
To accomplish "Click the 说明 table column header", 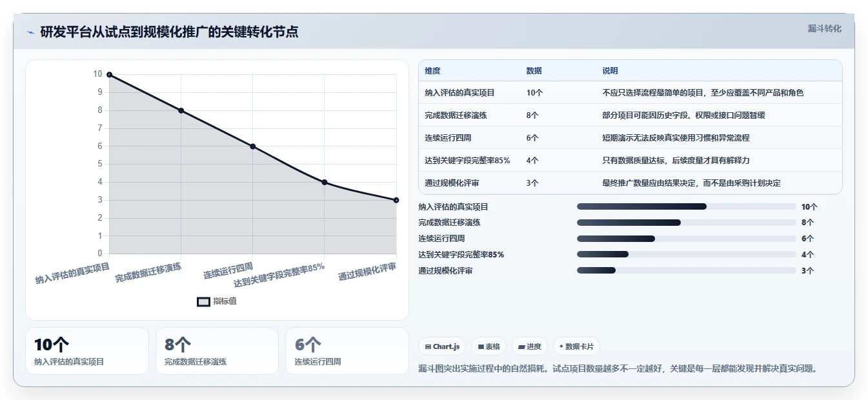I will [x=610, y=71].
